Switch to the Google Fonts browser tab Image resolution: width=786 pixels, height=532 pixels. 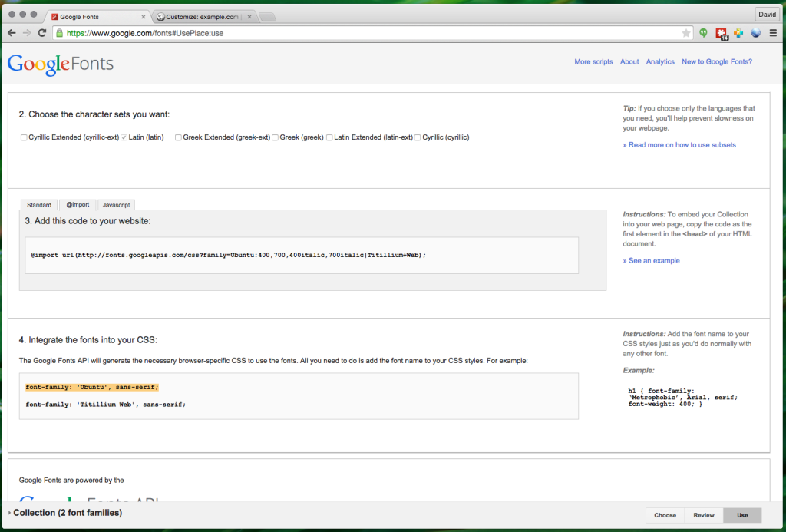coord(97,17)
